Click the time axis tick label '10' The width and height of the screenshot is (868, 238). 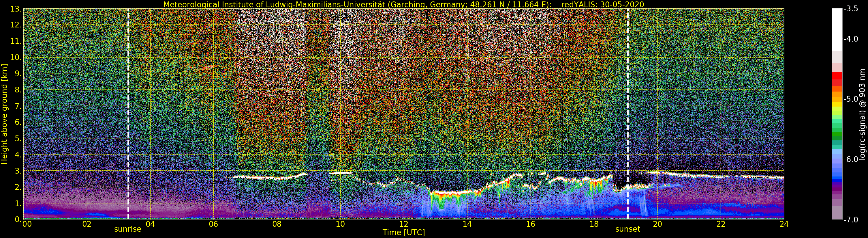pyautogui.click(x=340, y=224)
